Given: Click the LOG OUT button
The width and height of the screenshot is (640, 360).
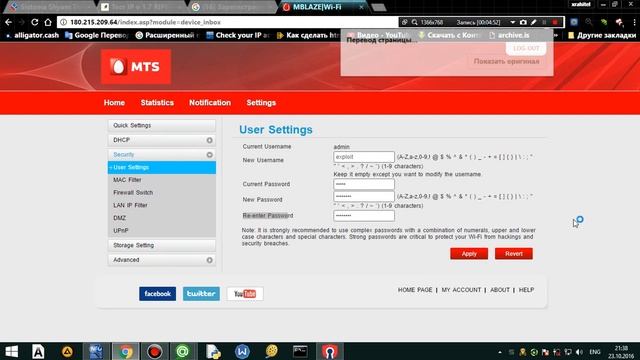Looking at the screenshot, I should [526, 48].
